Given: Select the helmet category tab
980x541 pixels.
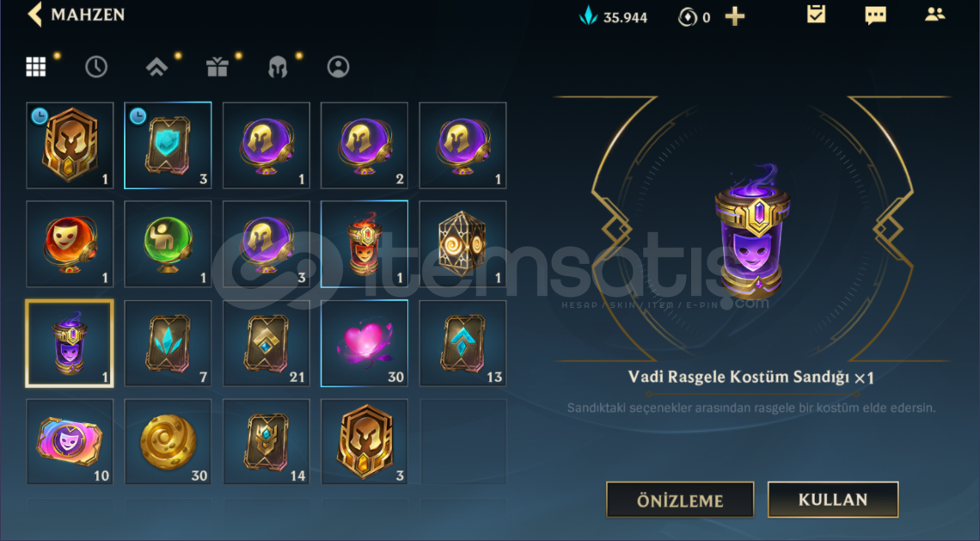Looking at the screenshot, I should (x=278, y=67).
